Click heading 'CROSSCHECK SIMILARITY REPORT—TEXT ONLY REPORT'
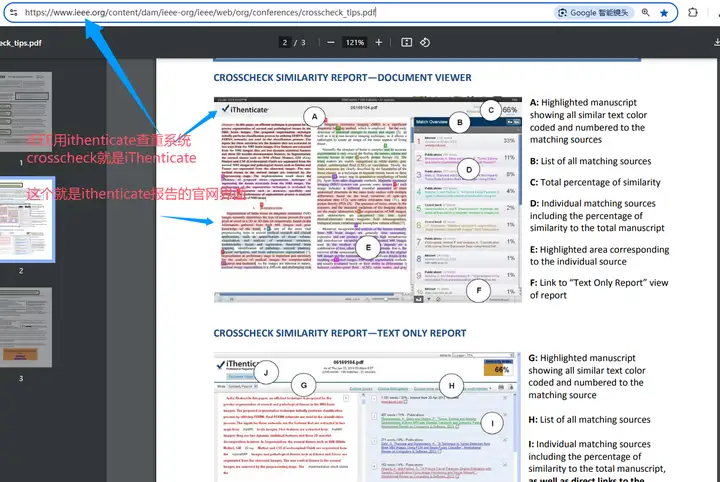The width and height of the screenshot is (720, 482). point(340,333)
